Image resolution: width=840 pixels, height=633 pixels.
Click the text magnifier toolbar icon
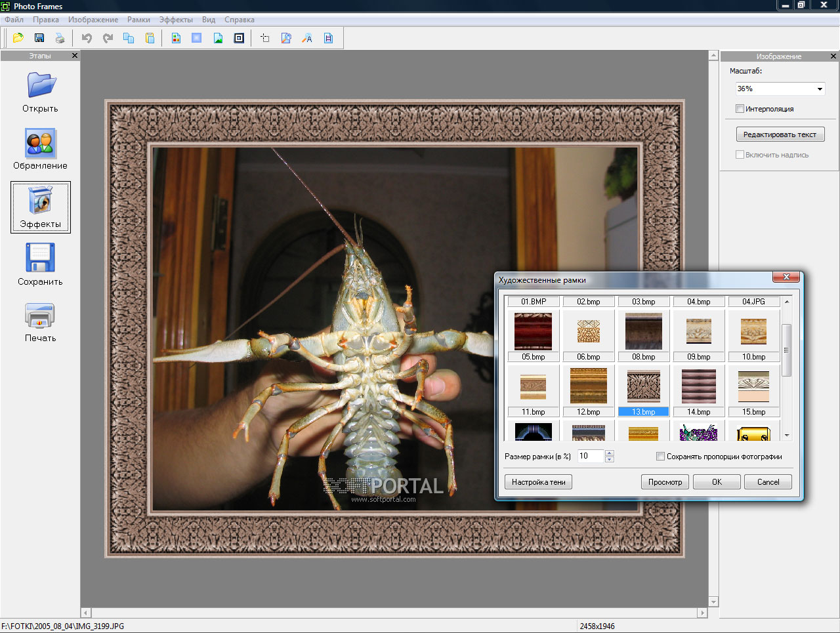(307, 38)
